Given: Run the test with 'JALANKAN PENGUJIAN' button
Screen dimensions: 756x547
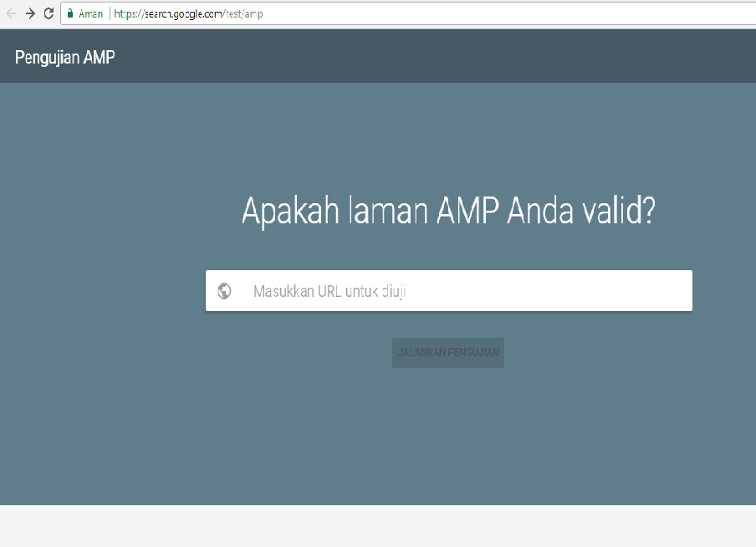Looking at the screenshot, I should coord(448,353).
